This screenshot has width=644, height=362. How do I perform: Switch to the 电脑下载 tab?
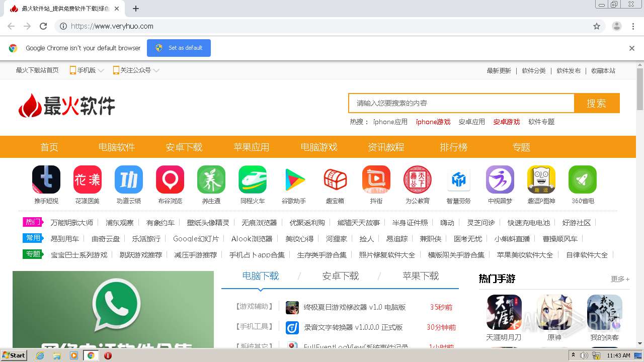coord(261,276)
